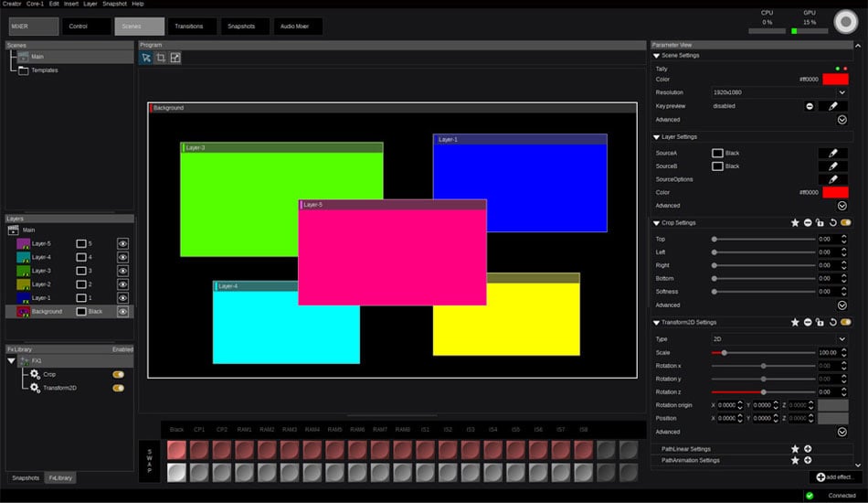
Task: Switch off the Transform2D Settings header toggle
Action: [x=845, y=323]
